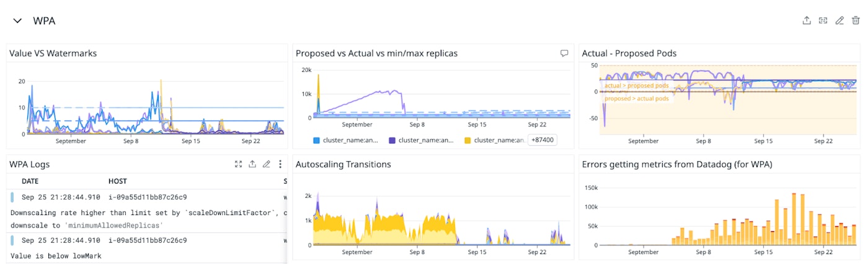Click 150k axis value in Errors chart

point(590,187)
